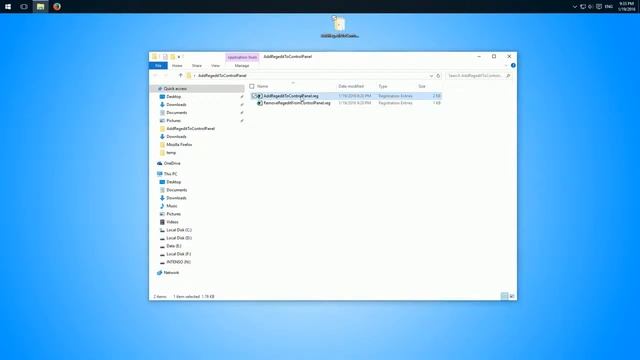Screen dimensions: 640x360
Task: Open the quick access toolbar customize dropdown
Action: (x=179, y=57)
